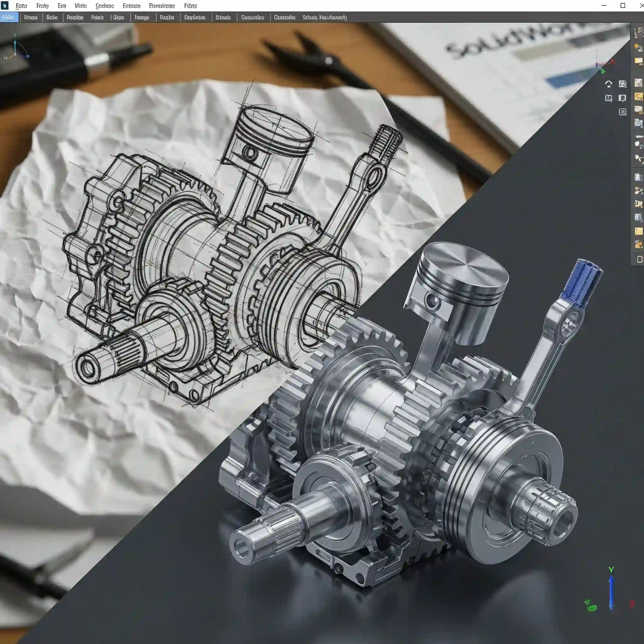Select the highlighted blue first ribbon tab
This screenshot has height=644, width=644.
[9, 17]
